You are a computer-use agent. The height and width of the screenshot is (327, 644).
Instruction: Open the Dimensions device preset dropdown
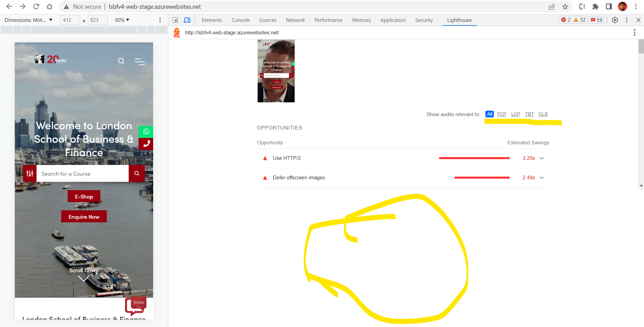tap(29, 20)
